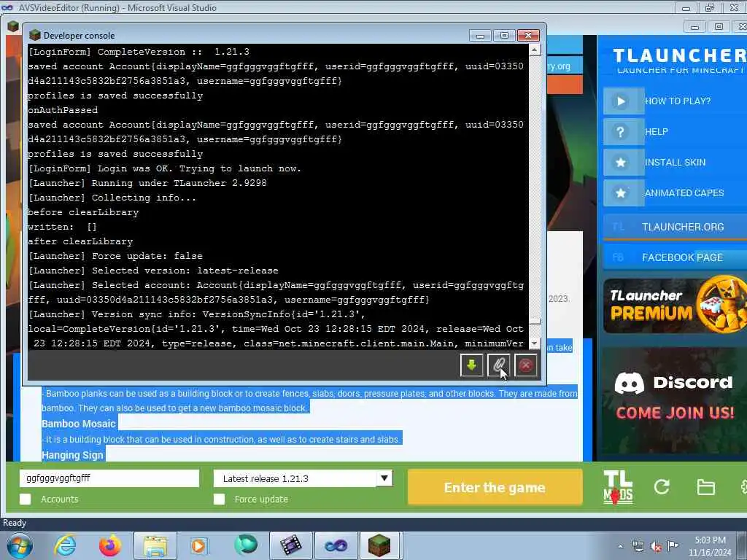Open the film clapper video editor taskbar icon
Image resolution: width=747 pixels, height=560 pixels.
point(290,545)
